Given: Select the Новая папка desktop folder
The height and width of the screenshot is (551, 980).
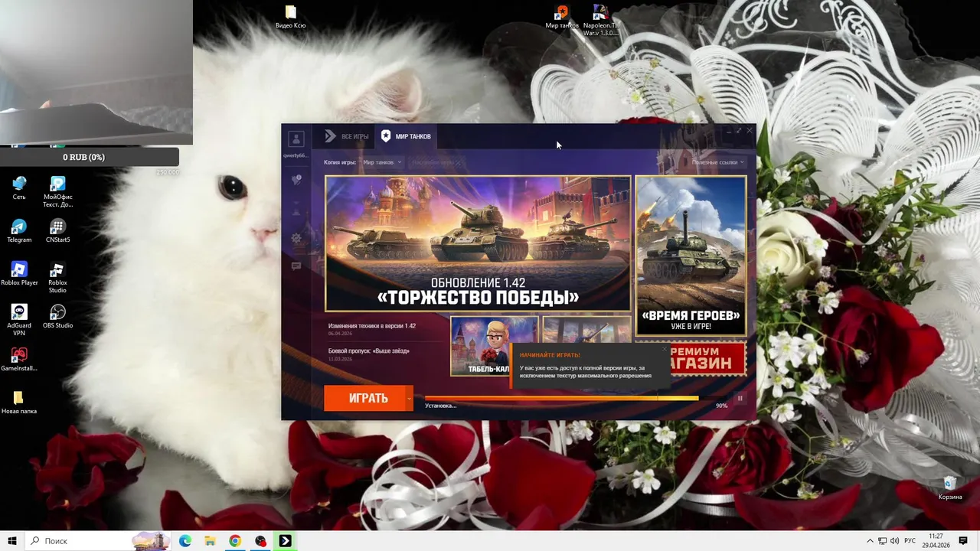Looking at the screenshot, I should 19,403.
